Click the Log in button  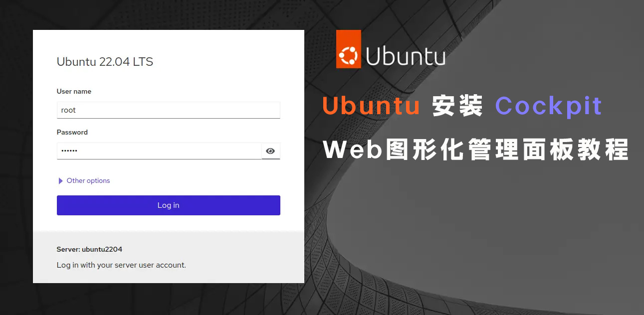click(168, 205)
